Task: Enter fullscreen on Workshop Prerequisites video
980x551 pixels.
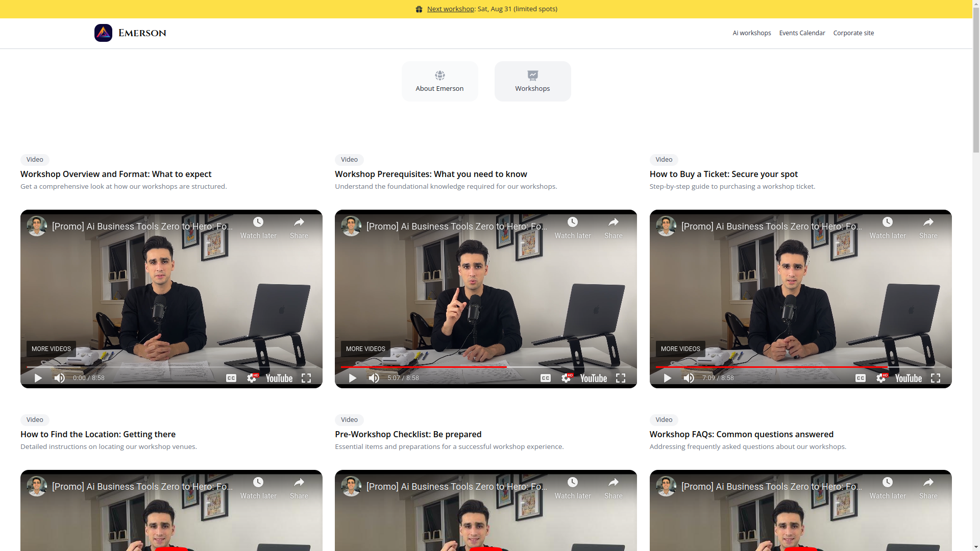Action: 621,378
